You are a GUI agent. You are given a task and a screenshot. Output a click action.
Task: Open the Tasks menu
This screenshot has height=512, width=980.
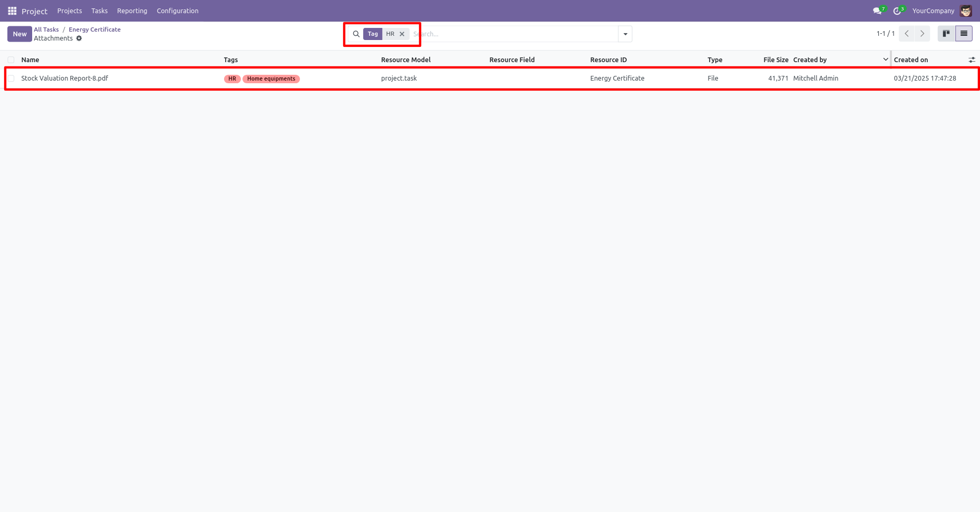pyautogui.click(x=100, y=11)
